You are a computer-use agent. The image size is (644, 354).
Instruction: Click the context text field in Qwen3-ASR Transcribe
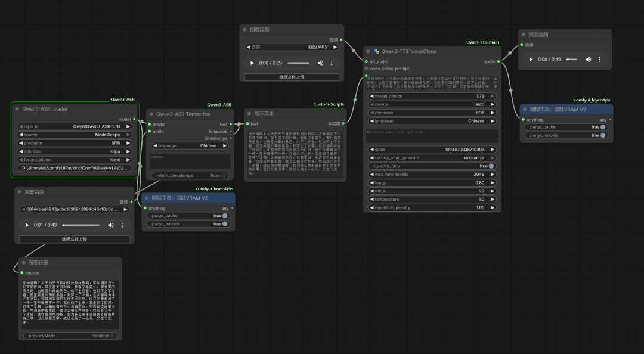190,161
